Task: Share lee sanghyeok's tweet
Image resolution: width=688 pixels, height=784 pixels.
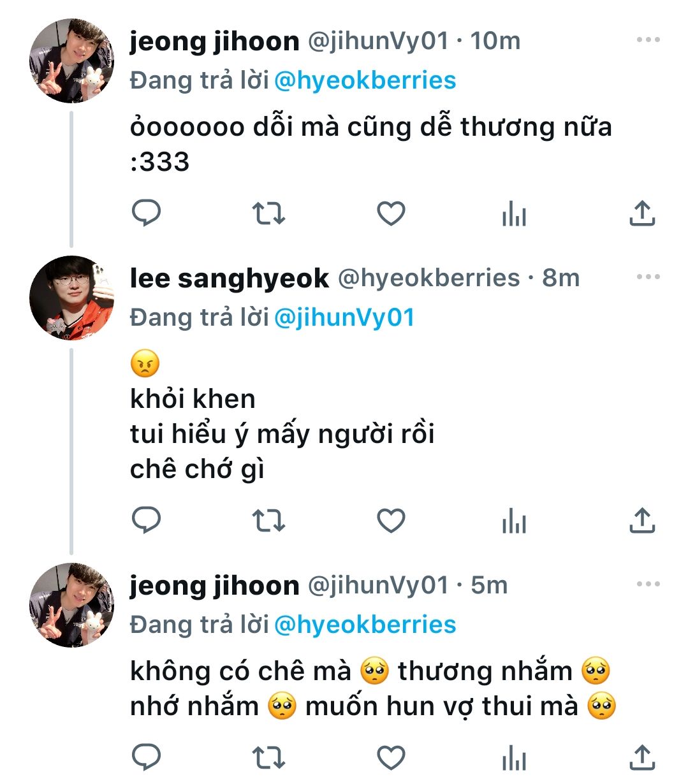Action: [642, 521]
